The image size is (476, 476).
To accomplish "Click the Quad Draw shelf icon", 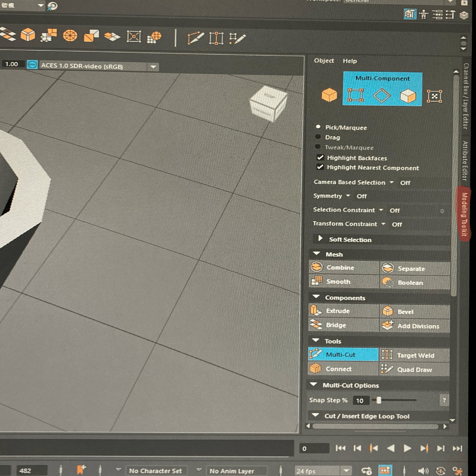I will (237, 39).
